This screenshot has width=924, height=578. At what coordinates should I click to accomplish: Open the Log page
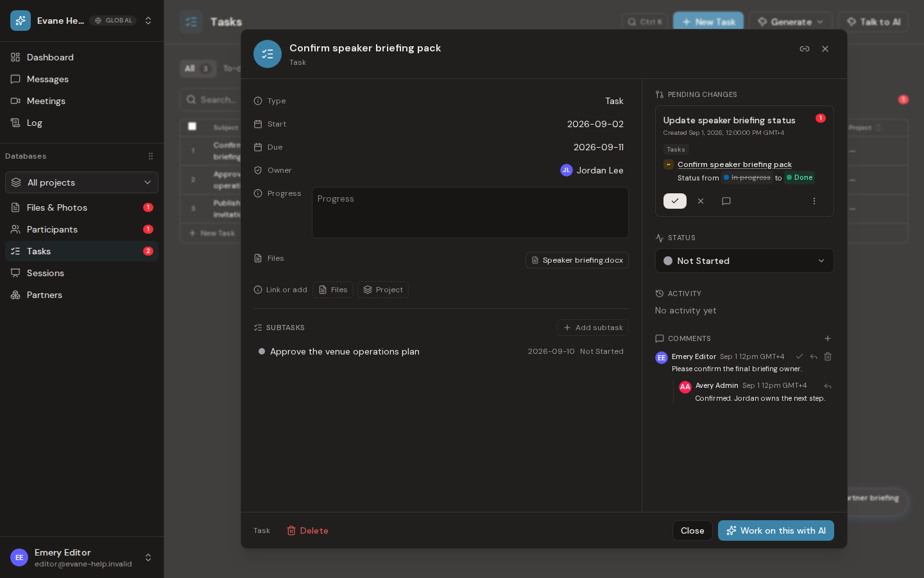pos(81,123)
